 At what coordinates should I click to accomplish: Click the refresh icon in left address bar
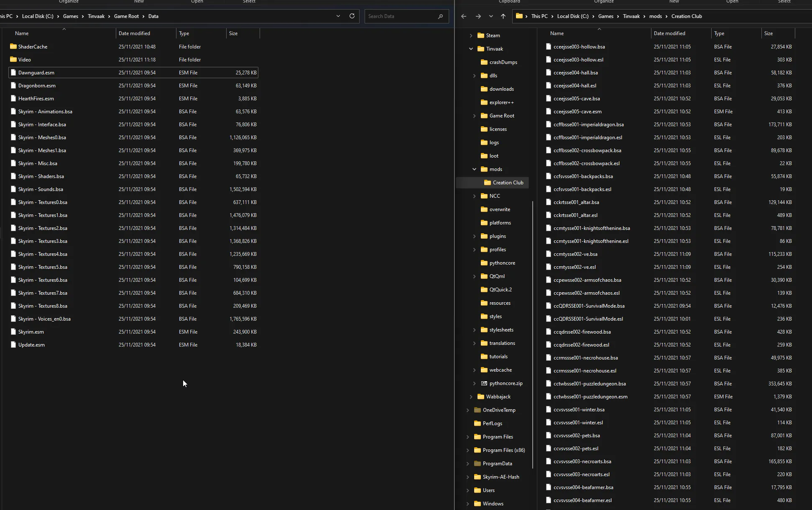(352, 16)
